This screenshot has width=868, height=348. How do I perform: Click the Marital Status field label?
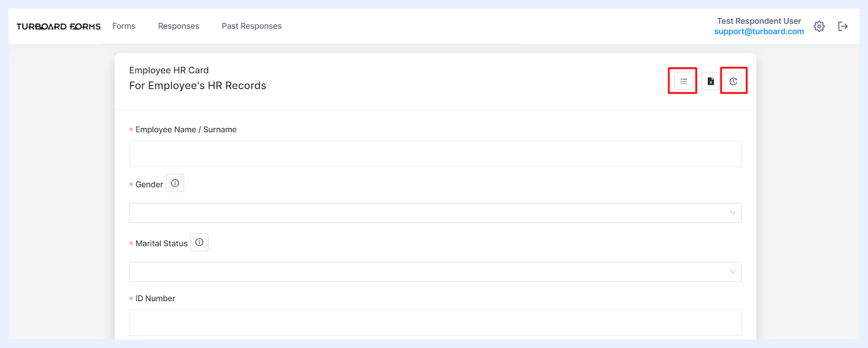(162, 244)
